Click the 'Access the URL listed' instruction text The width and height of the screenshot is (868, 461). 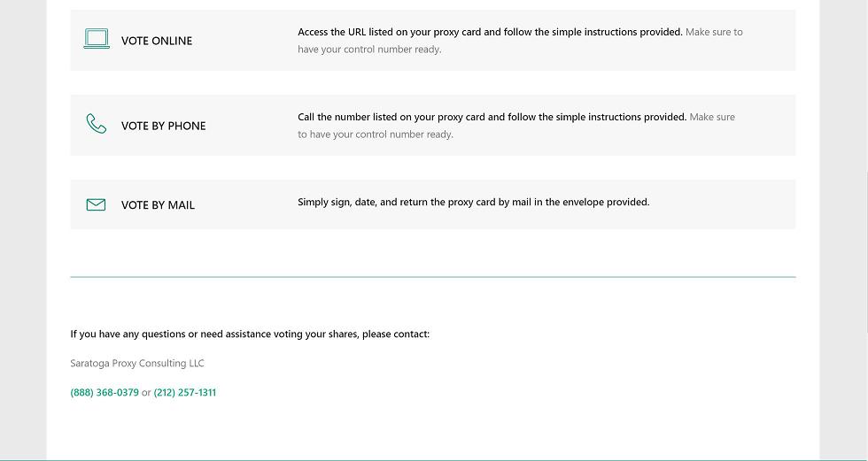[x=489, y=32]
